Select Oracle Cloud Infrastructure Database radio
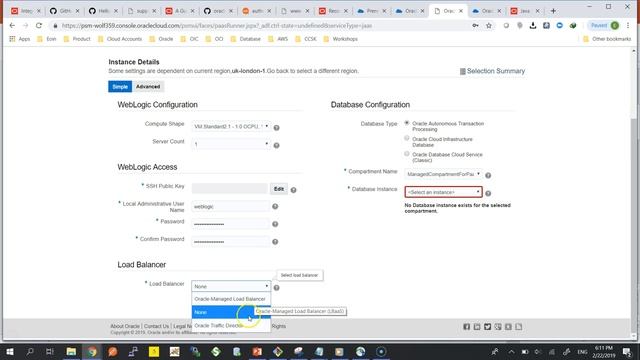 point(407,138)
